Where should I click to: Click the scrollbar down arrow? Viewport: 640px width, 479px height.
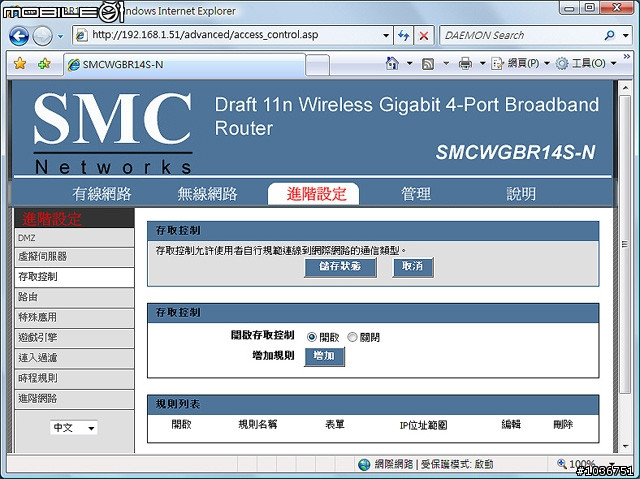(x=624, y=447)
